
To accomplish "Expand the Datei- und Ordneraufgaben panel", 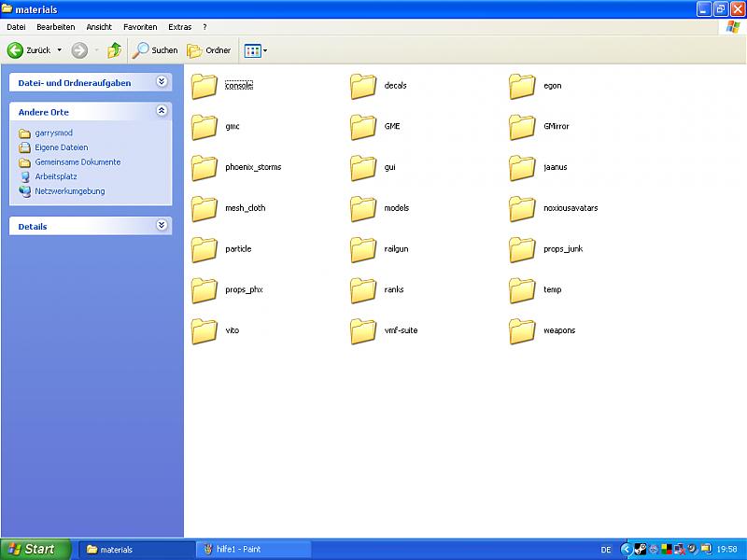I will pos(162,82).
